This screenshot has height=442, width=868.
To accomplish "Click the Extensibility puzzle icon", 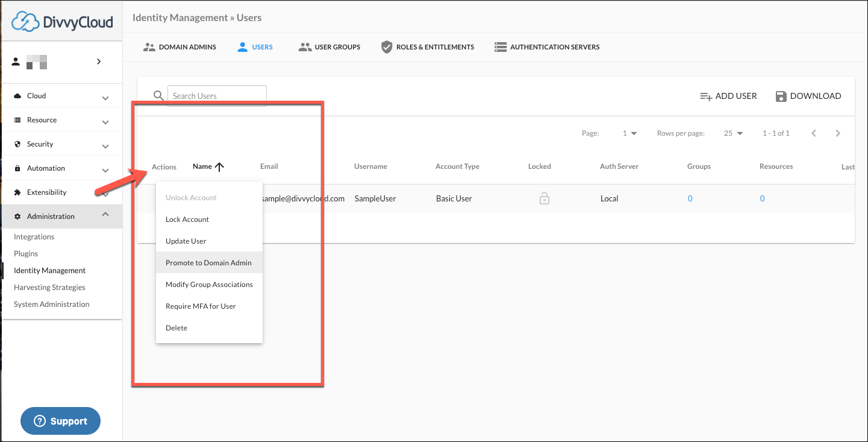I will point(17,192).
